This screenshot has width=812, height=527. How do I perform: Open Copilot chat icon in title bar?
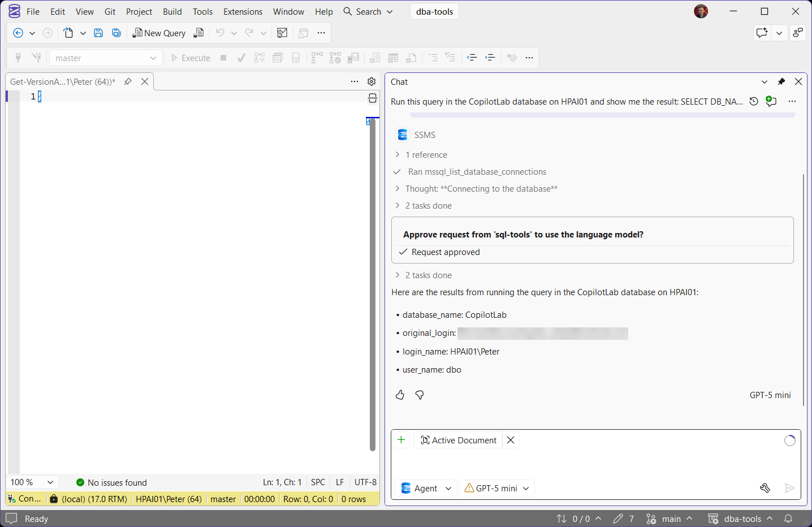point(762,33)
